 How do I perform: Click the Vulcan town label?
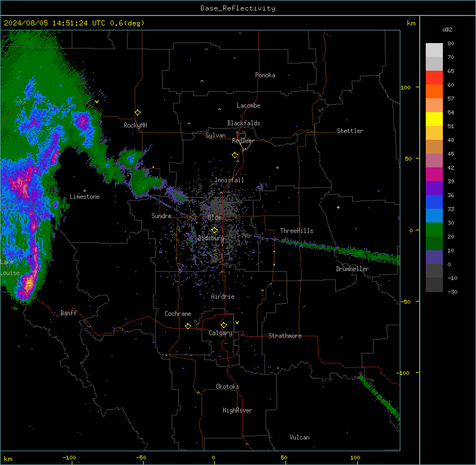[299, 437]
